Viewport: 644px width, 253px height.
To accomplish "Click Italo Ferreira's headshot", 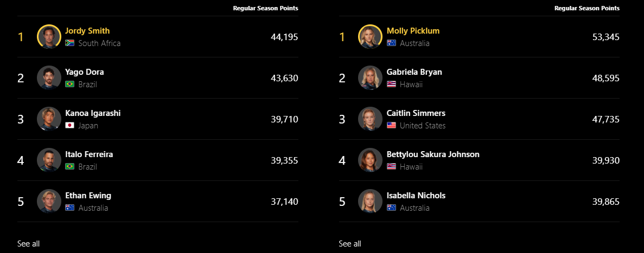I will click(49, 160).
